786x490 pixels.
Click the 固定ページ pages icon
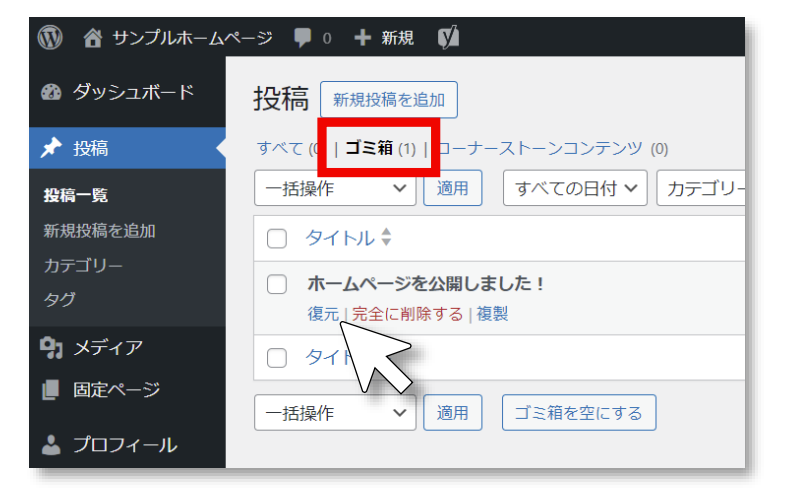(x=51, y=390)
